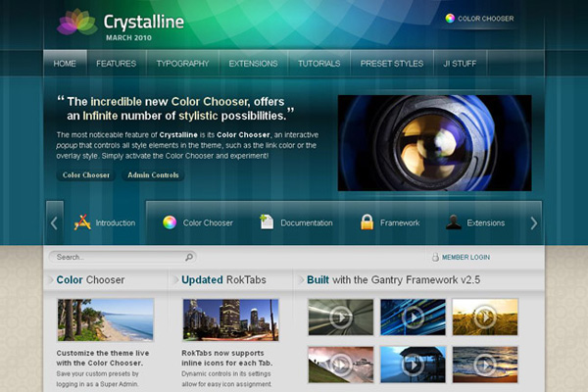This screenshot has width=588, height=392.
Task: Click 'Customize the theme live' text
Action: point(103,353)
